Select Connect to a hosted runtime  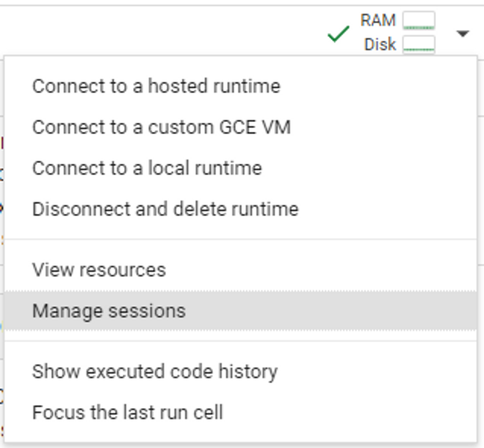tap(241, 86)
